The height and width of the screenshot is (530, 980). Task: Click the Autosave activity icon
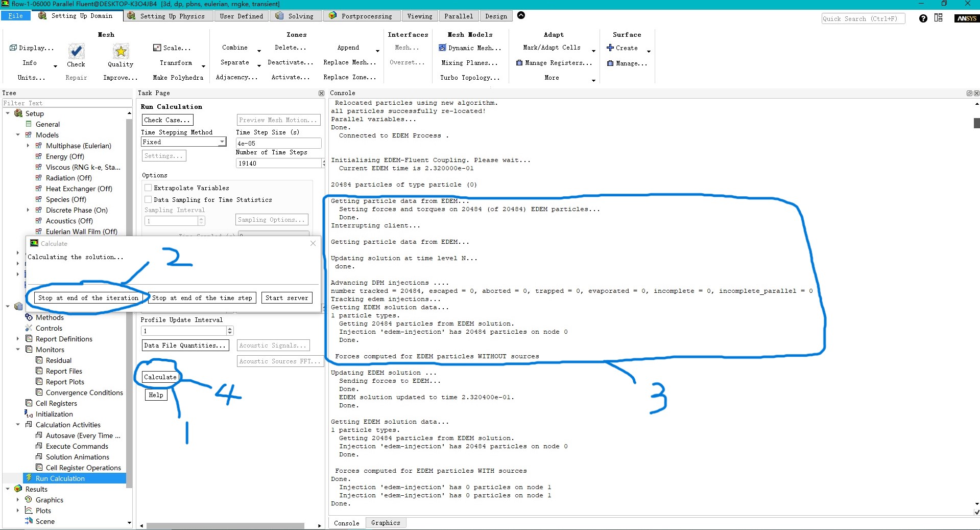tap(39, 435)
